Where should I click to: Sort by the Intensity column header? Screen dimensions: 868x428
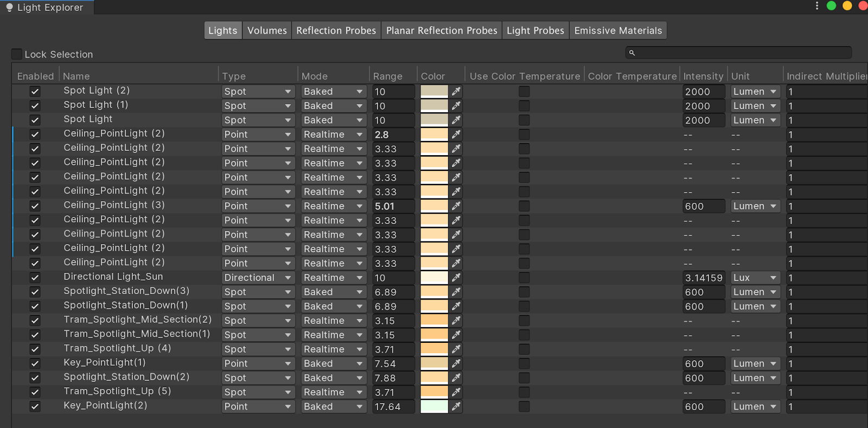click(703, 76)
